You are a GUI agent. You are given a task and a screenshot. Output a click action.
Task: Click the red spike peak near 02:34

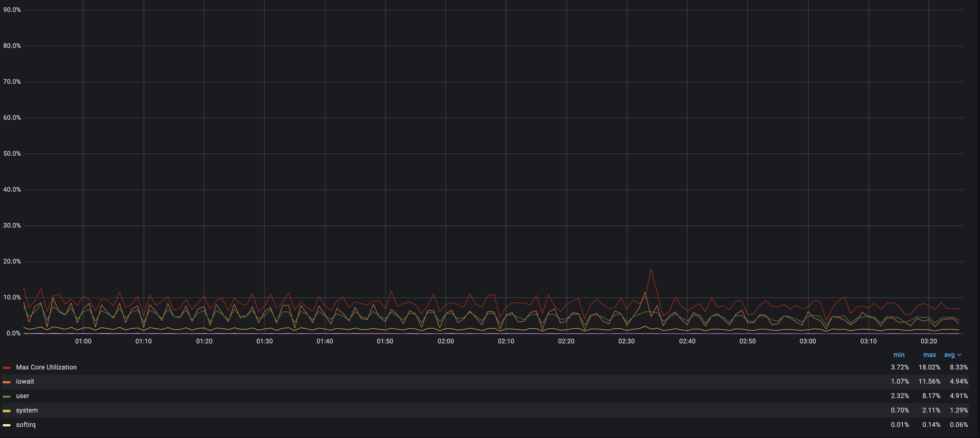click(651, 269)
